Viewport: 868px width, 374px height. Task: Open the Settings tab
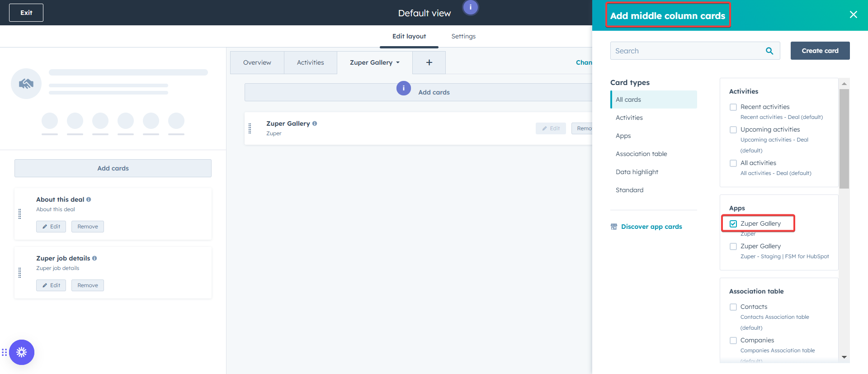pyautogui.click(x=463, y=36)
